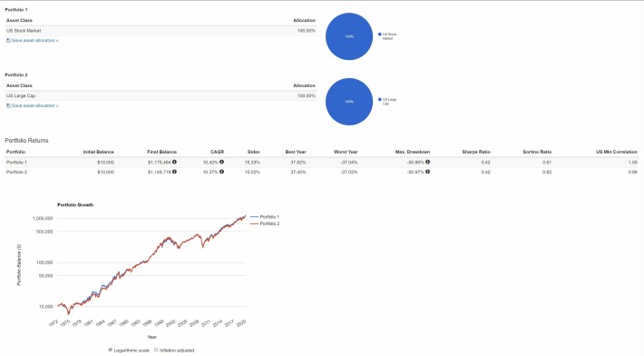This screenshot has width=644, height=356.
Task: Click Portfolio 1 row in returns table
Action: click(x=322, y=163)
